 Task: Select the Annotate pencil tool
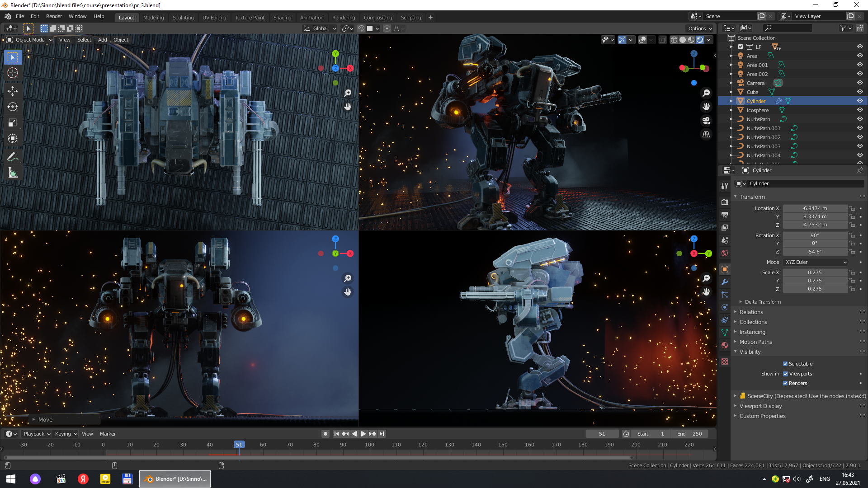tap(13, 157)
